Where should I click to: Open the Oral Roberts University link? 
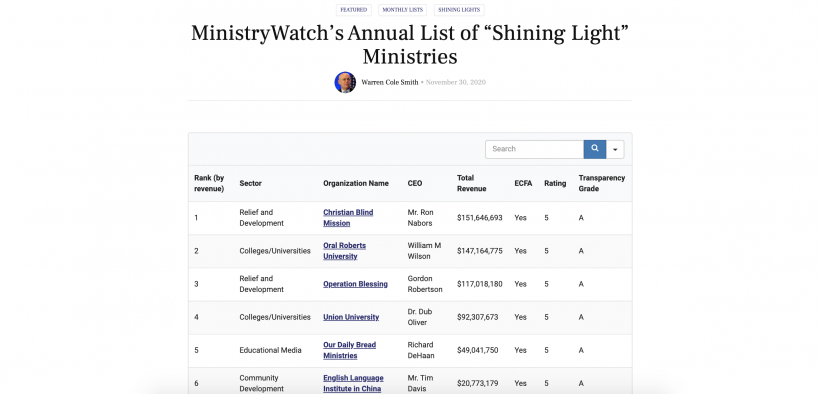345,251
